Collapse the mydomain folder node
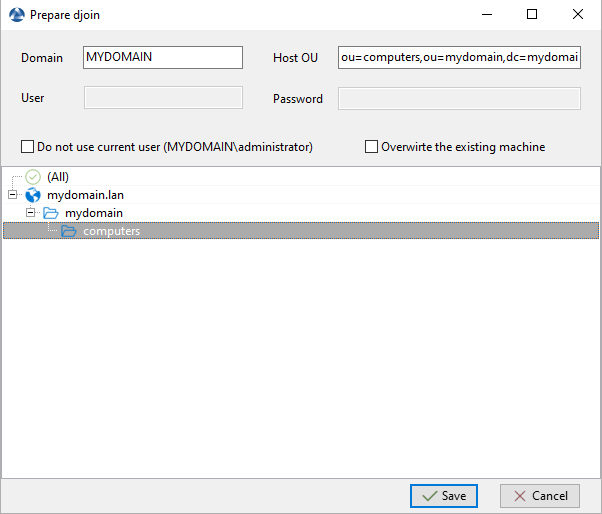Viewport: 602px width, 514px height. [x=30, y=213]
